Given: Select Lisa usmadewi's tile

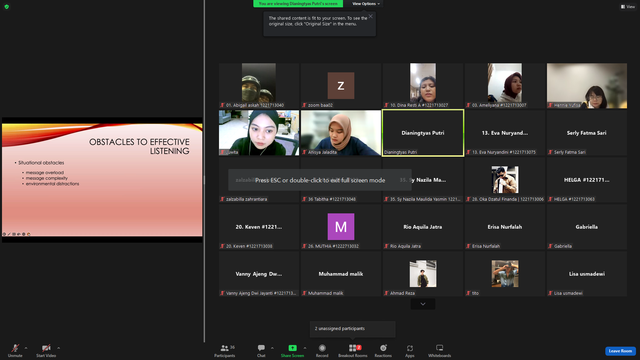Looking at the screenshot, I should (x=587, y=273).
